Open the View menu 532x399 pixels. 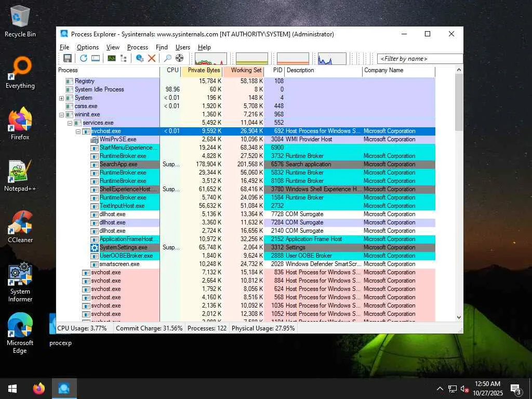click(x=113, y=47)
